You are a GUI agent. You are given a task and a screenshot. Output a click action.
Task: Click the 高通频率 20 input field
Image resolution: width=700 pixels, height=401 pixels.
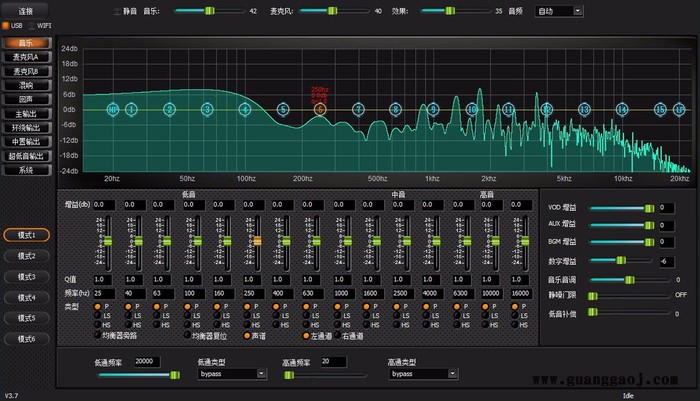point(333,361)
